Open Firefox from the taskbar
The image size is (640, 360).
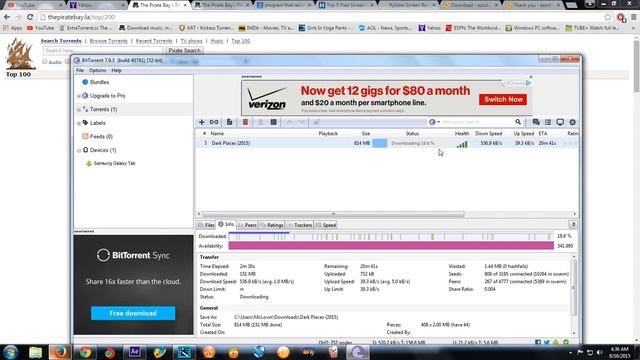click(x=60, y=352)
